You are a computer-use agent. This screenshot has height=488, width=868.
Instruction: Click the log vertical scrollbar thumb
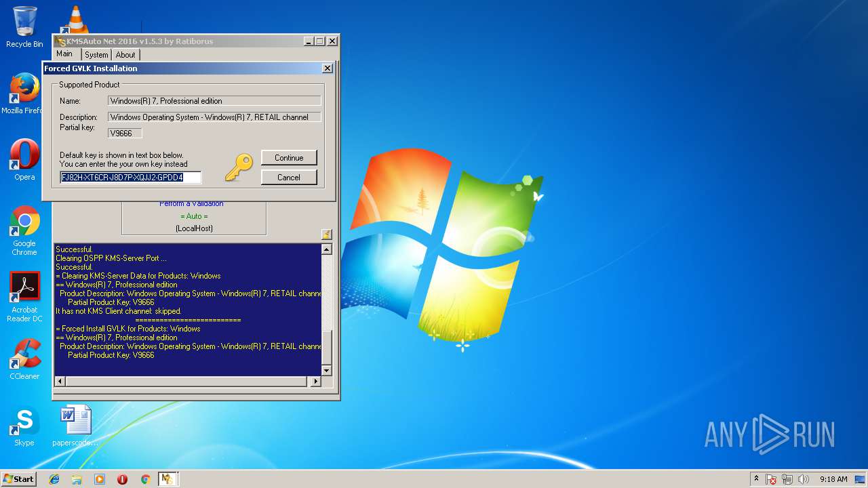327,348
